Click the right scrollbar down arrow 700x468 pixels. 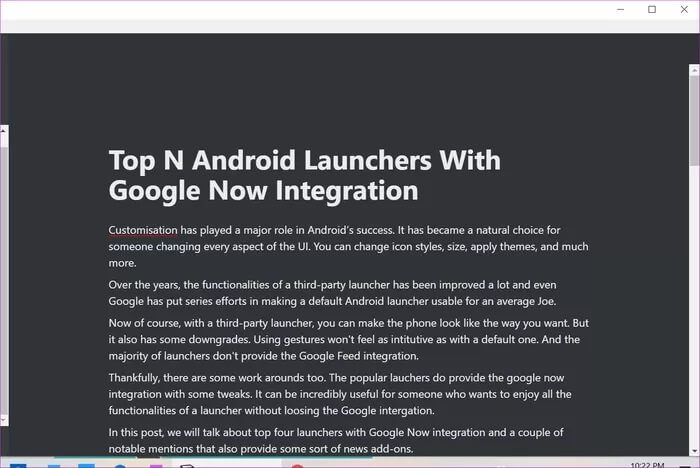[x=694, y=451]
